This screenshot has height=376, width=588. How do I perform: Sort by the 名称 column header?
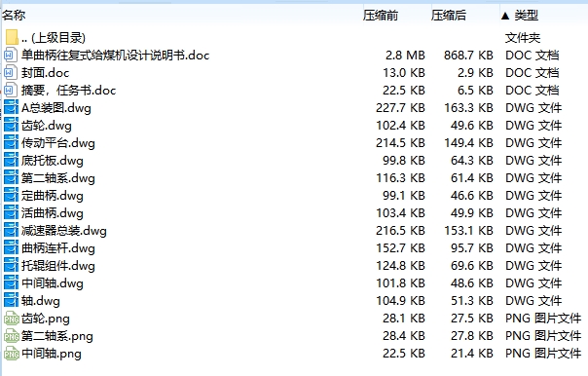[14, 16]
